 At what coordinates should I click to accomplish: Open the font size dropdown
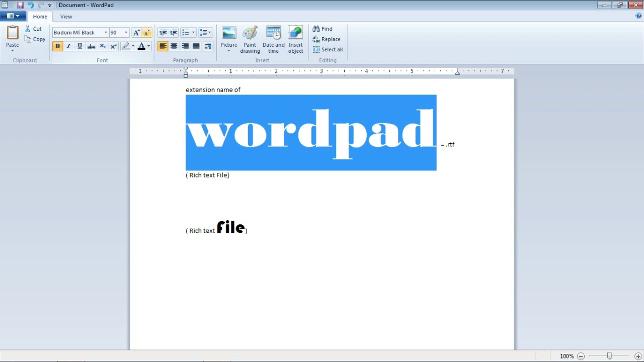[x=126, y=33]
